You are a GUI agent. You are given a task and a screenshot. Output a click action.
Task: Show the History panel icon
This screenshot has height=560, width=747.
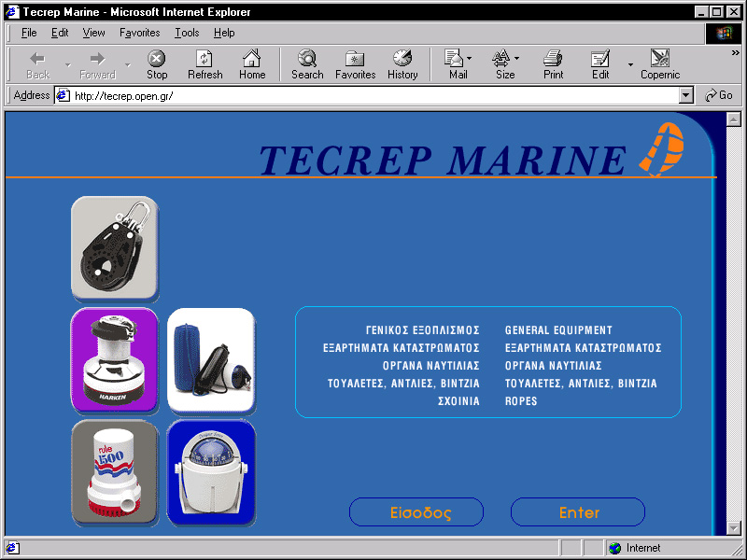pos(402,65)
